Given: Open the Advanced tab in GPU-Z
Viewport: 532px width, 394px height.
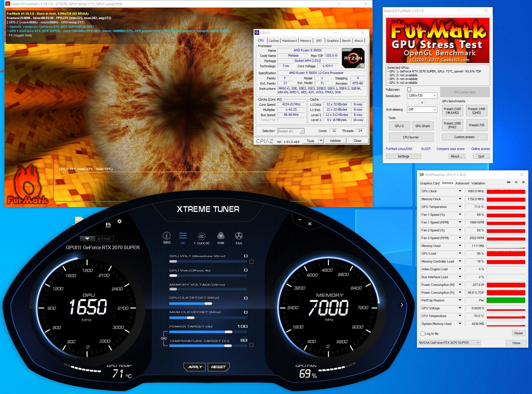Looking at the screenshot, I should (462, 183).
